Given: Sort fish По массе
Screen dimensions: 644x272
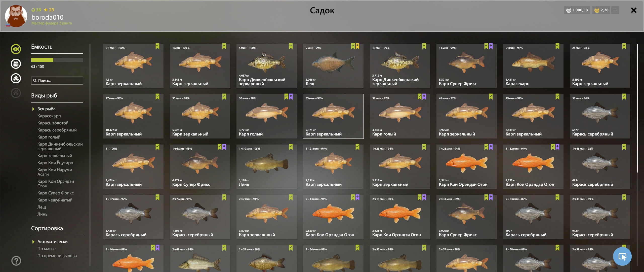Looking at the screenshot, I should tap(47, 249).
